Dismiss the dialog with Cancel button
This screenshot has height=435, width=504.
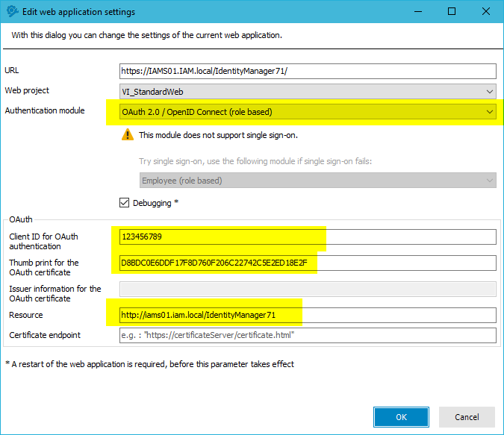tap(467, 417)
